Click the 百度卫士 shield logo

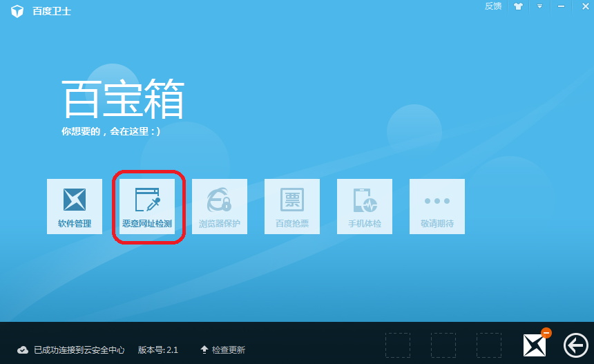pos(17,11)
